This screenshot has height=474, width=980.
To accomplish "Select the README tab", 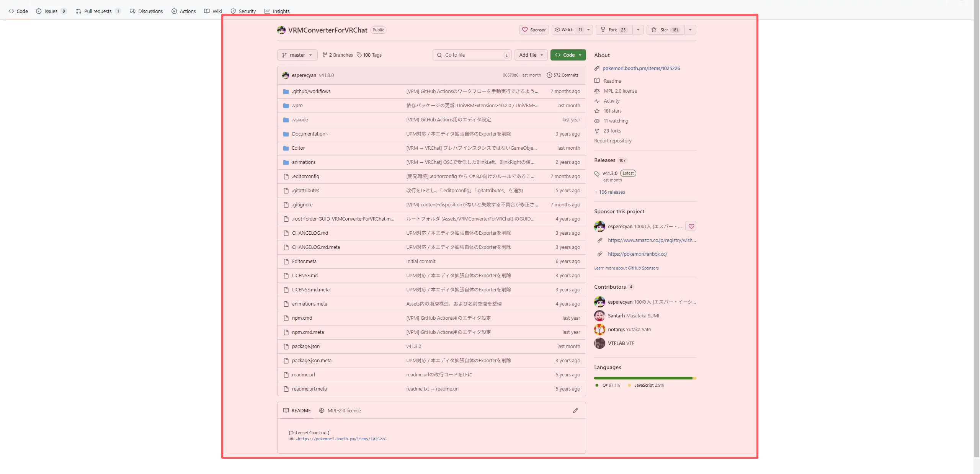I will [x=297, y=411].
